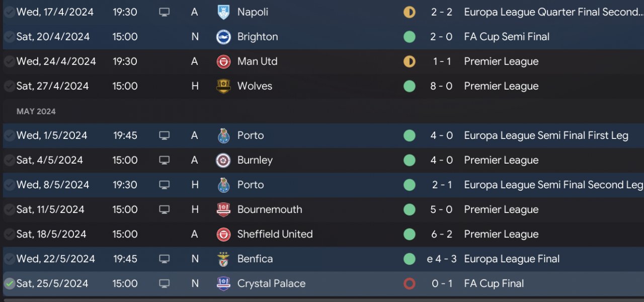Image resolution: width=644 pixels, height=302 pixels.
Task: Click the Wolves club badge
Action: 223,86
